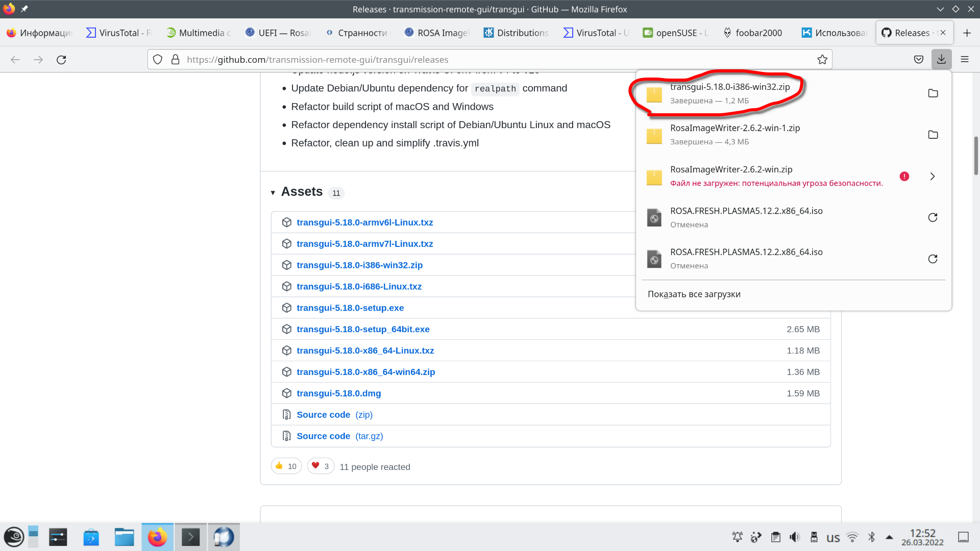Click the Save to Pocket icon
980x551 pixels.
(918, 60)
